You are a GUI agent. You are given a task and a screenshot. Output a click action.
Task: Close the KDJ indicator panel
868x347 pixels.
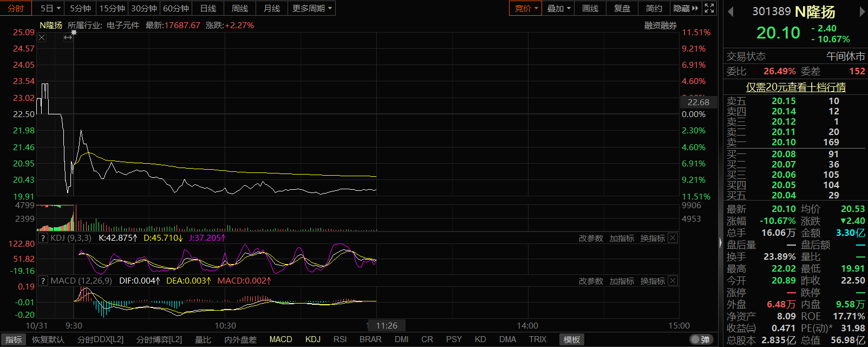[673, 238]
